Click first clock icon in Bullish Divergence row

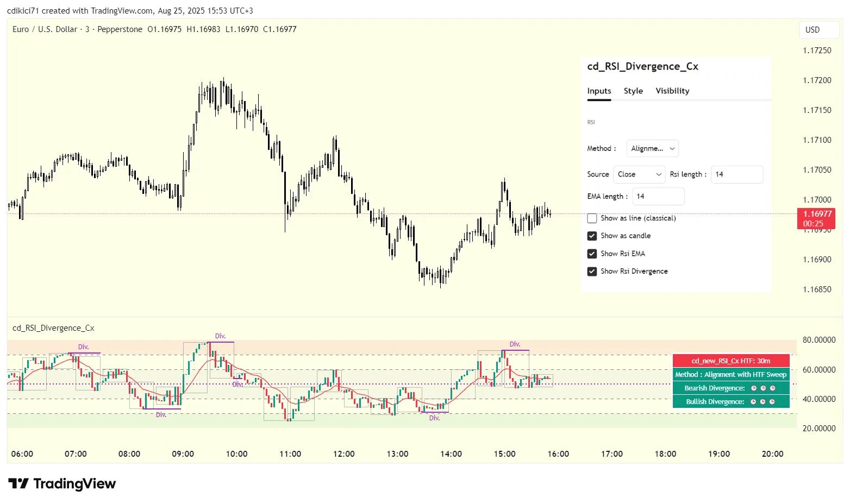tap(753, 402)
